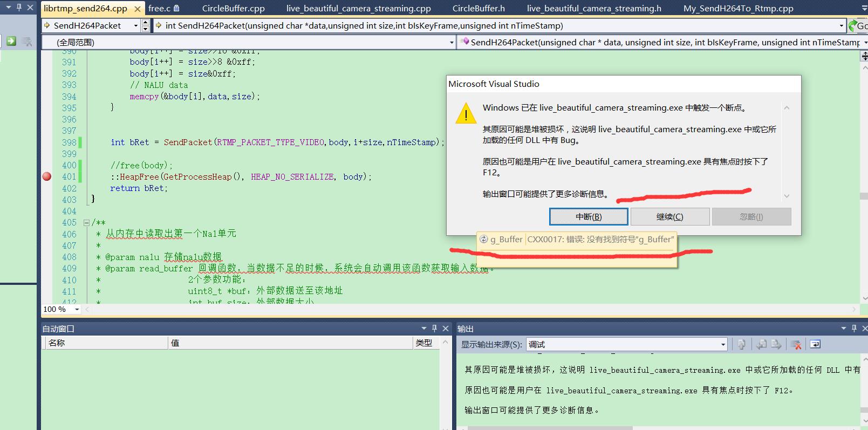868x430 pixels.
Task: Open left panel window position menu
Action: tap(8, 8)
